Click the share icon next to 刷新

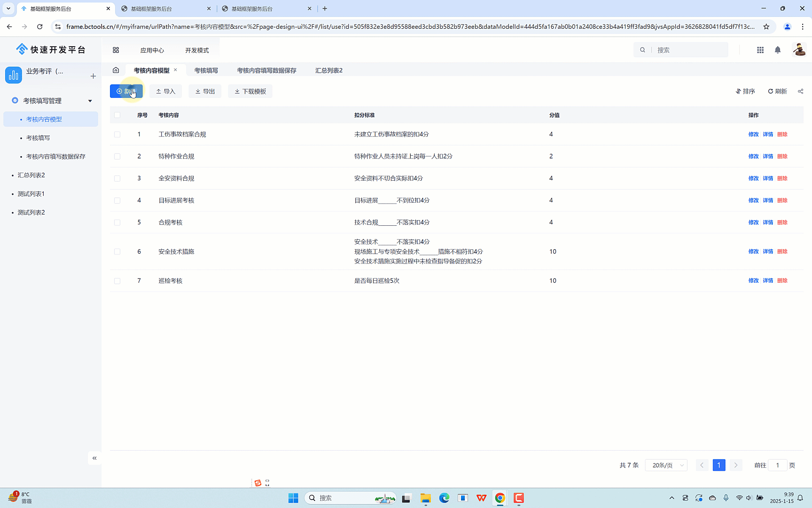(x=801, y=91)
